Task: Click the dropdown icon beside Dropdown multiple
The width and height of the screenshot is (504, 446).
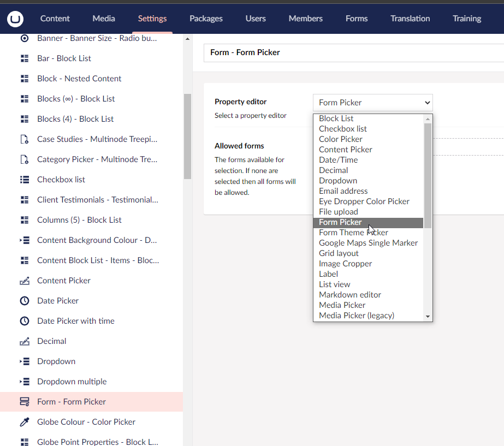Action: click(x=24, y=381)
